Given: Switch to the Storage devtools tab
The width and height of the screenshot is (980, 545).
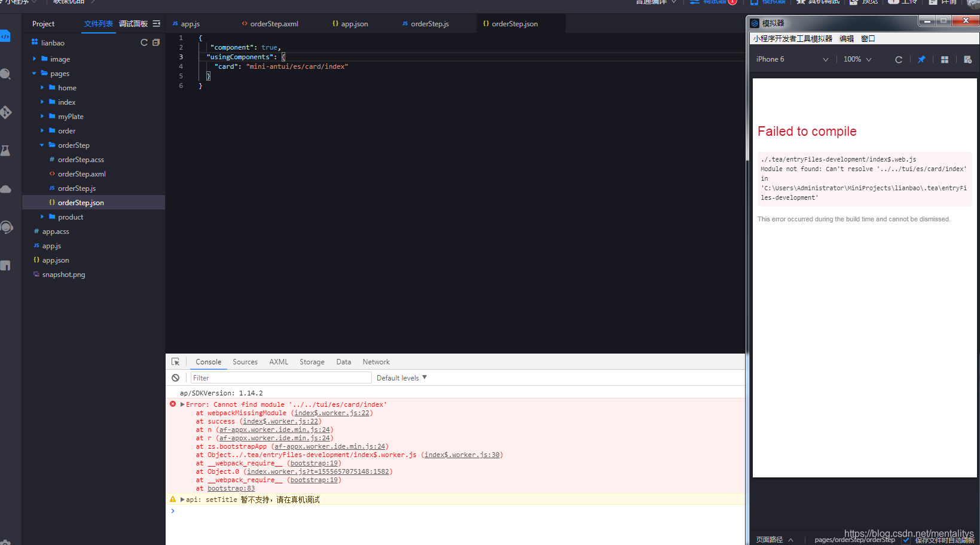Looking at the screenshot, I should (312, 362).
